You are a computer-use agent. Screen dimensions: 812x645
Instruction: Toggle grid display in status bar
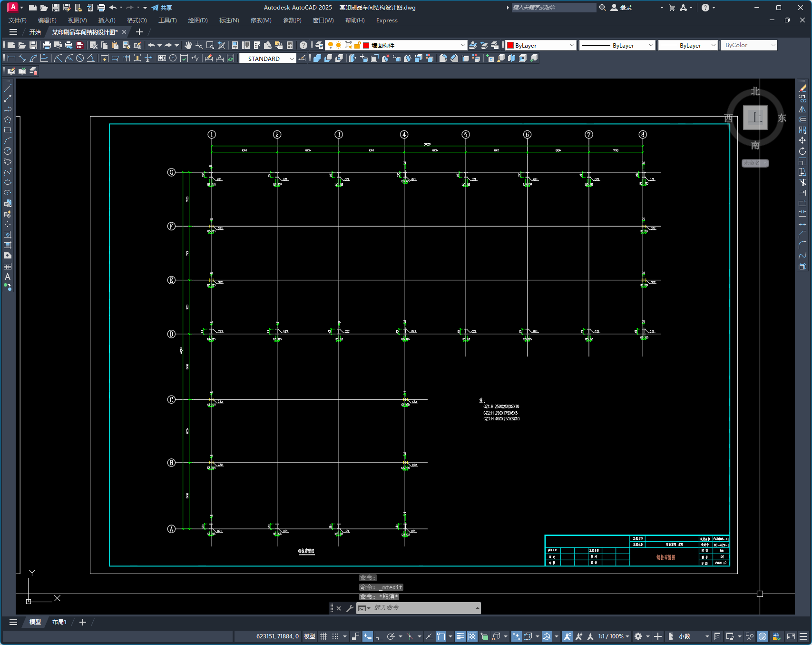point(324,636)
